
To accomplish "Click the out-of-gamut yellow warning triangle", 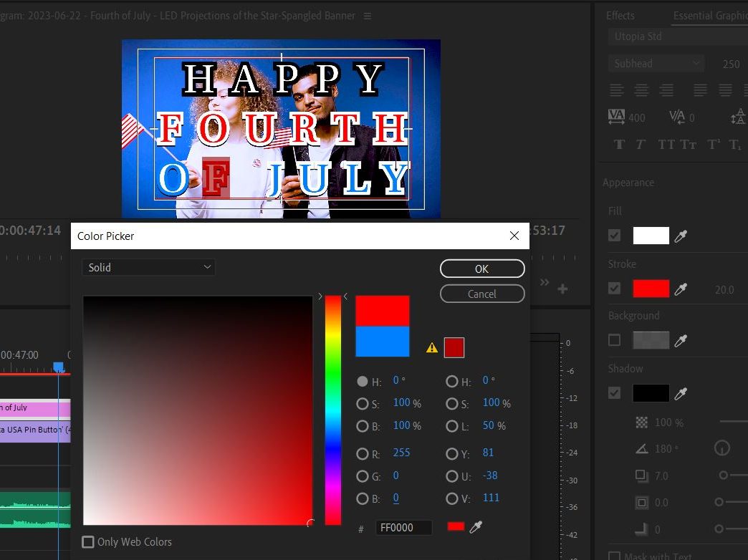I will (x=432, y=348).
